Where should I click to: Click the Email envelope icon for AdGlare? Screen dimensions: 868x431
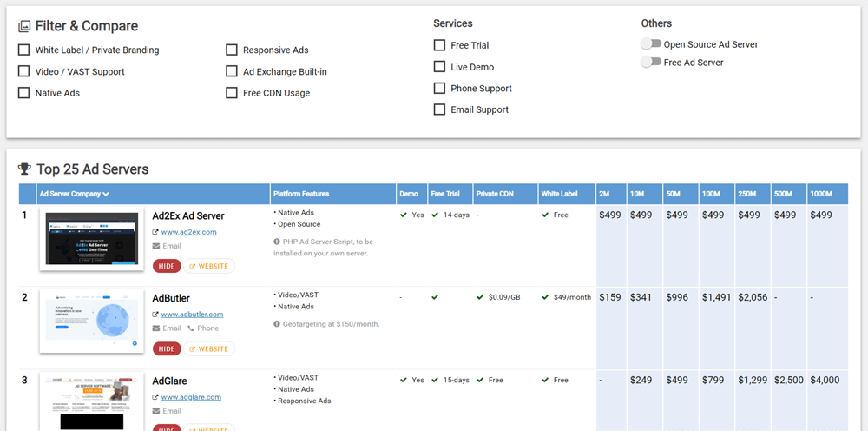[x=156, y=411]
